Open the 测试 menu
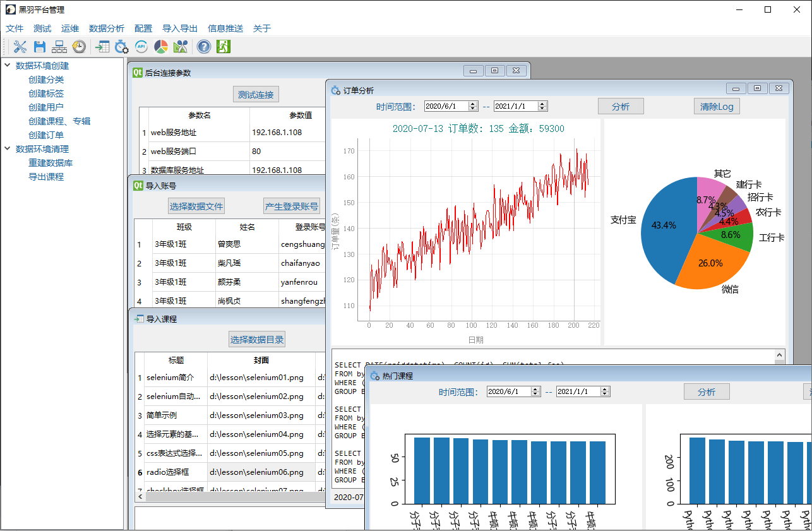 tap(42, 28)
